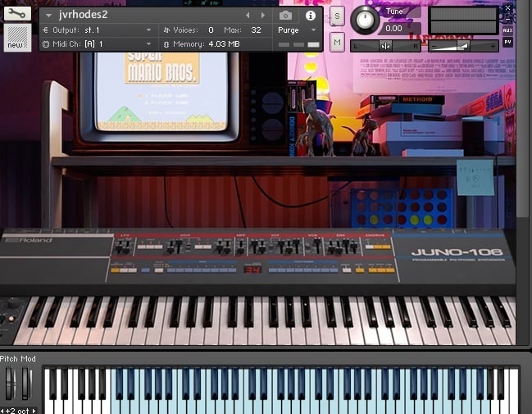The width and height of the screenshot is (532, 414).
Task: Select the jvrhodes2 instrument name
Action: (x=83, y=15)
